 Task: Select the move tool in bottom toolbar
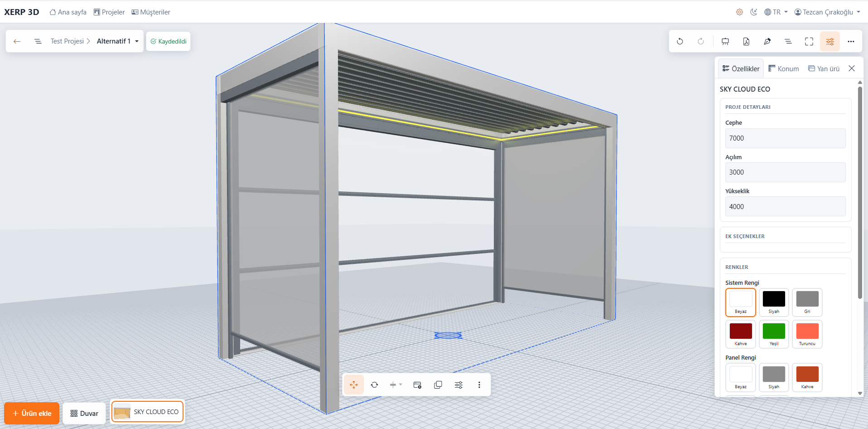point(354,385)
